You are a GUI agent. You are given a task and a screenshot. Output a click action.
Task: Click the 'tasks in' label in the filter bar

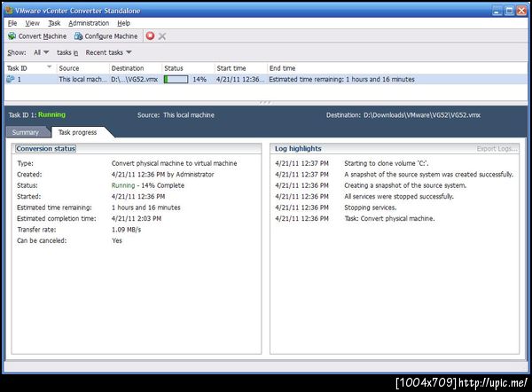click(67, 52)
